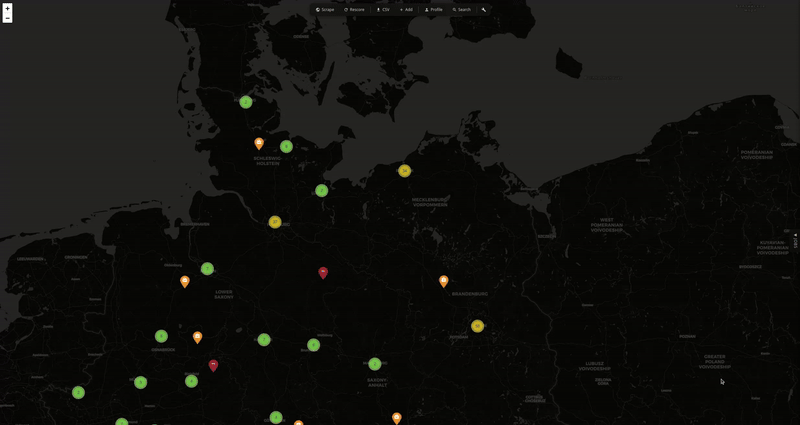Zoom out the map with minus button
800x425 pixels.
coord(7,18)
